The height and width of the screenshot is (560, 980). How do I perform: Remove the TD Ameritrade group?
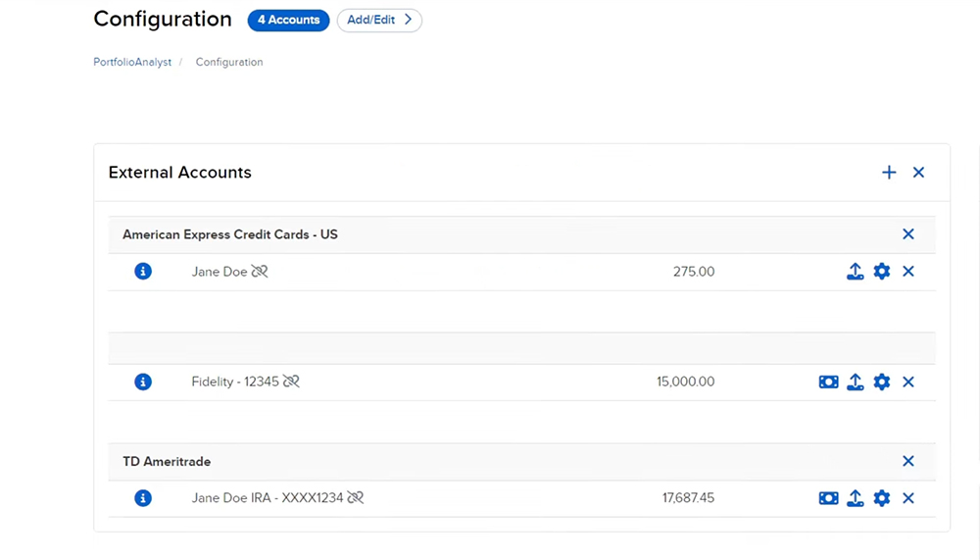coord(908,461)
